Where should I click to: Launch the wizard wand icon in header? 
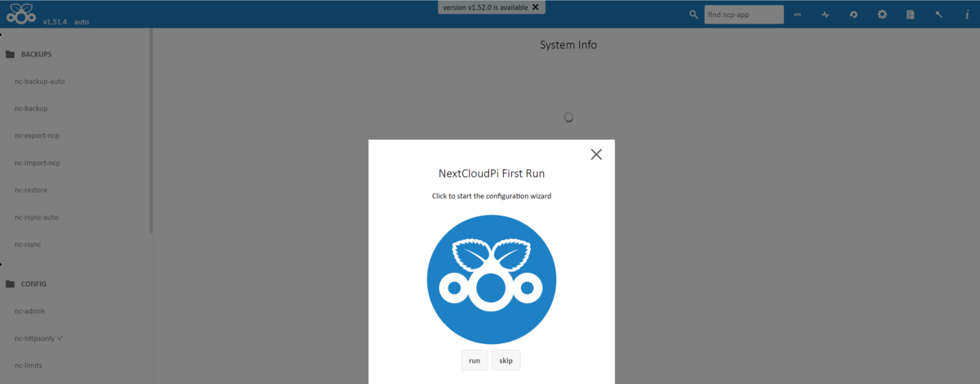click(x=939, y=15)
